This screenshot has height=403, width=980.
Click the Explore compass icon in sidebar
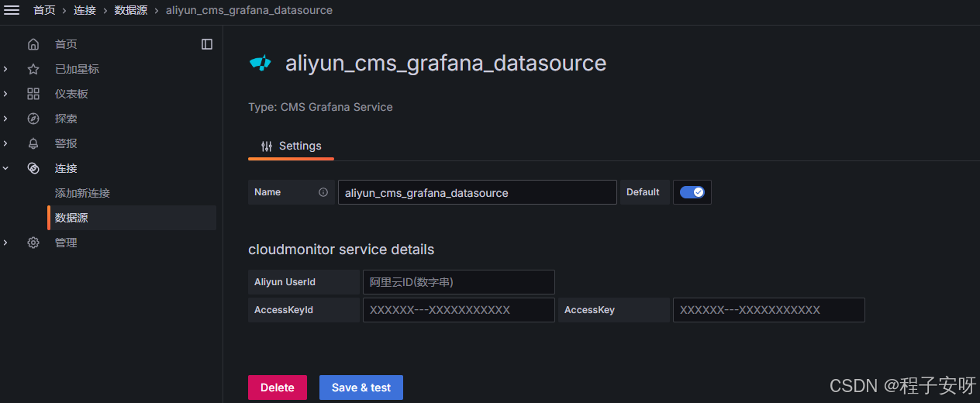click(33, 119)
